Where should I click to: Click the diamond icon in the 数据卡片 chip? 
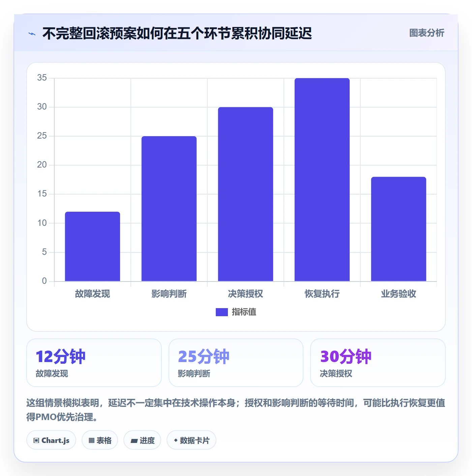coord(176,440)
